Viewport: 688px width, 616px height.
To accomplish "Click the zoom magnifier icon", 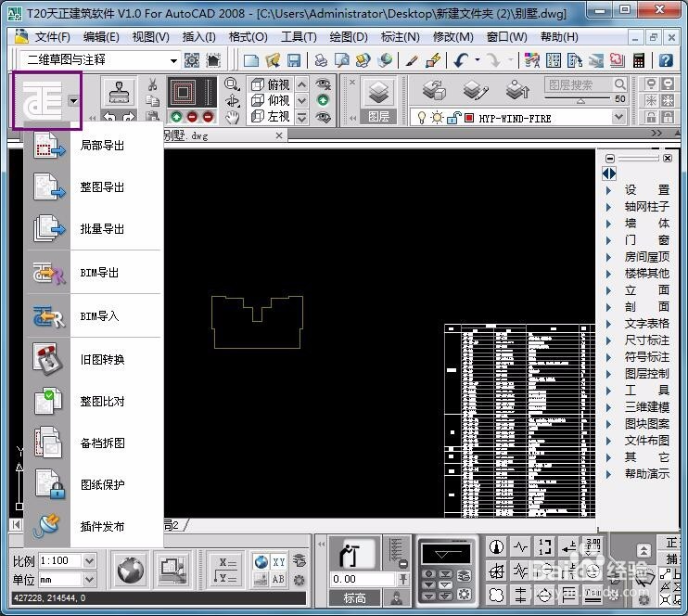I will coord(232,83).
